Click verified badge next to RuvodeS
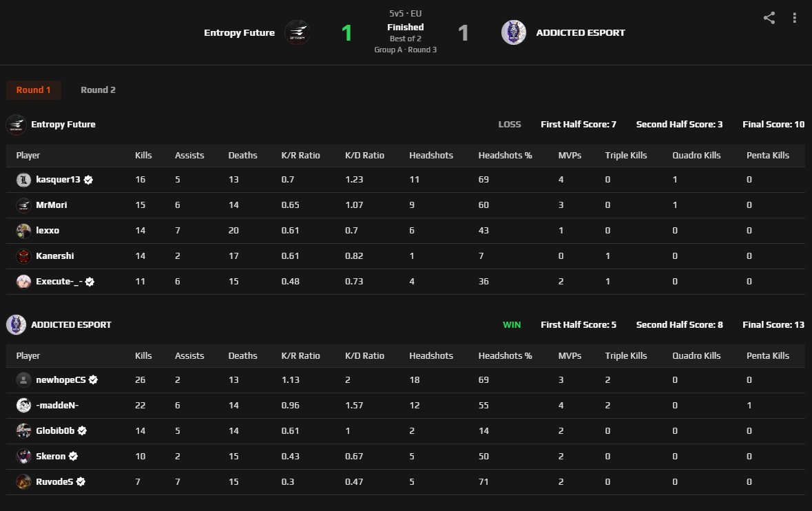This screenshot has width=812, height=511. pyautogui.click(x=81, y=481)
